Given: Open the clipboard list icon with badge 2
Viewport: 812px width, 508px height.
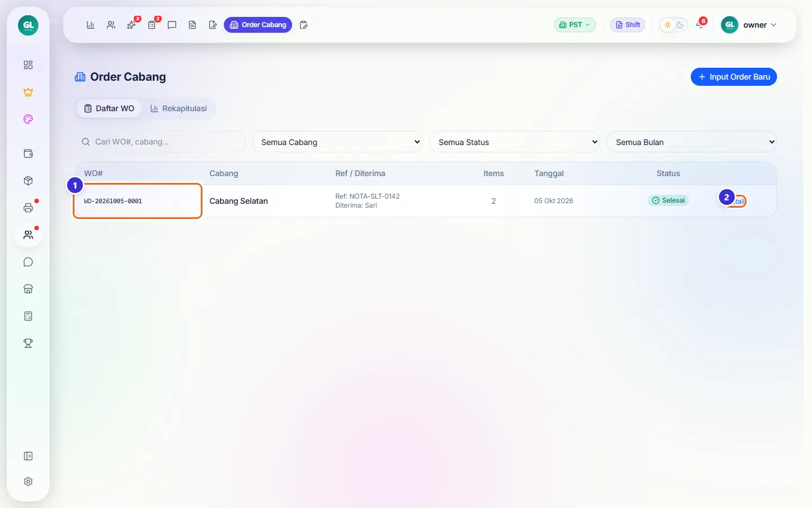Looking at the screenshot, I should click(152, 25).
